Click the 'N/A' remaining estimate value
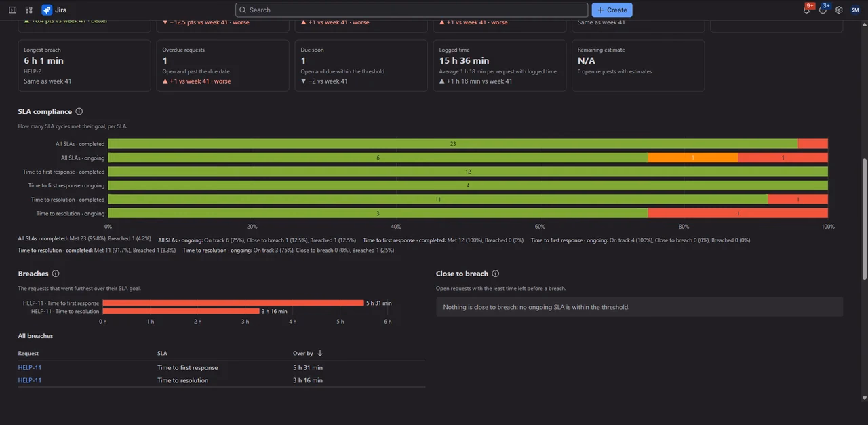This screenshot has height=425, width=868. point(587,60)
